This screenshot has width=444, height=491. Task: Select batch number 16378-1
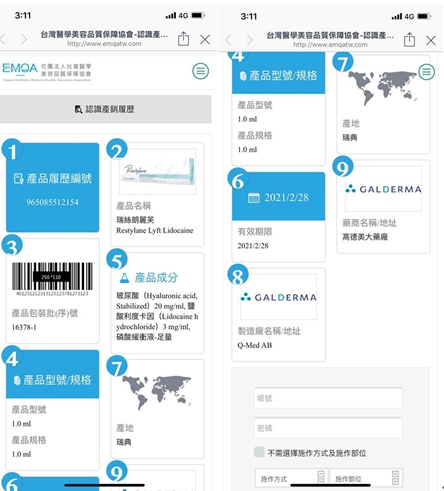(24, 327)
